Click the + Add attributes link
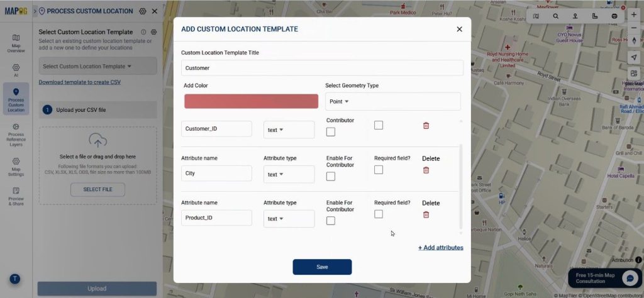 [x=441, y=248]
